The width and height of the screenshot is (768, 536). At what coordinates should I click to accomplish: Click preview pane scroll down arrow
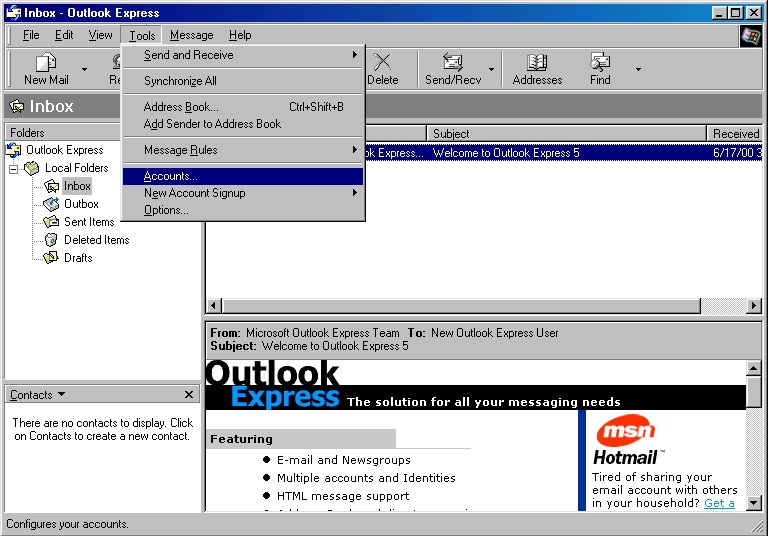(x=753, y=503)
